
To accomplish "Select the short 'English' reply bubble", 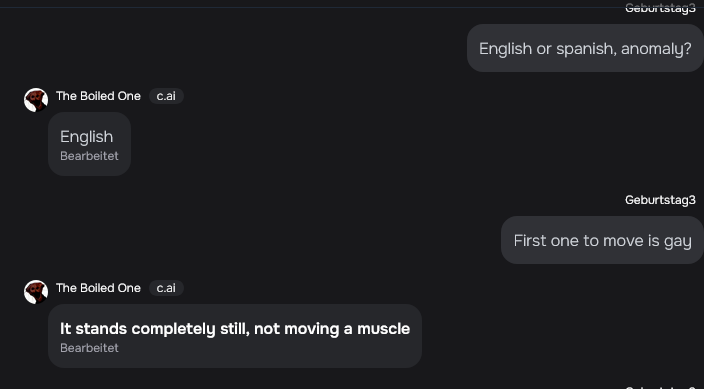I will tap(89, 144).
